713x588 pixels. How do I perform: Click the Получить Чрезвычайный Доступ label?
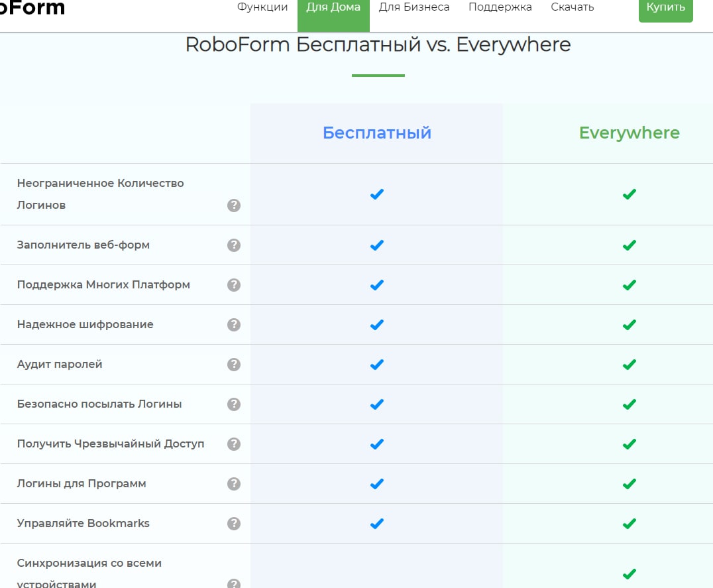click(111, 444)
